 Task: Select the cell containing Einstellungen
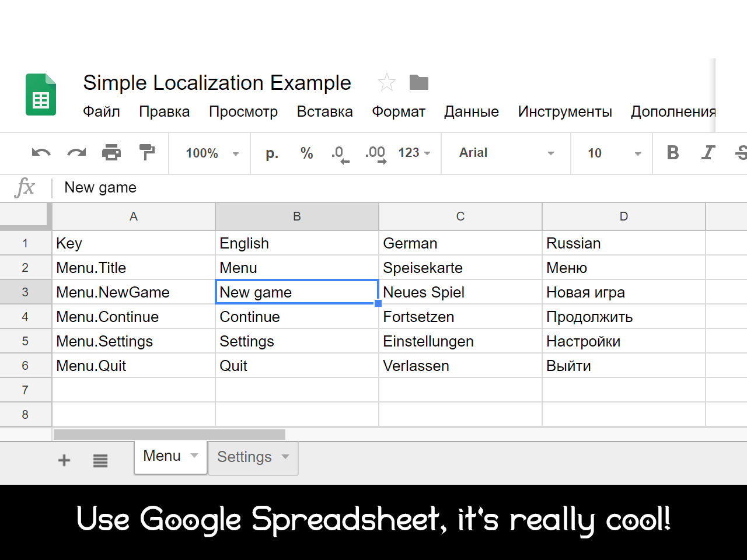click(x=460, y=341)
